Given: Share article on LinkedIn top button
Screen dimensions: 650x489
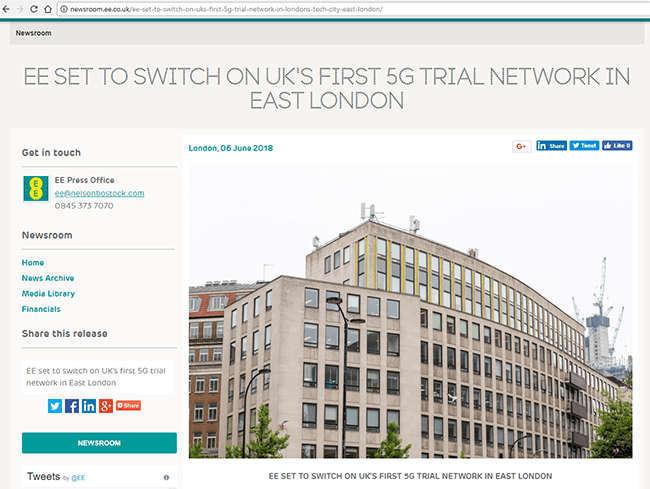Looking at the screenshot, I should coord(551,145).
